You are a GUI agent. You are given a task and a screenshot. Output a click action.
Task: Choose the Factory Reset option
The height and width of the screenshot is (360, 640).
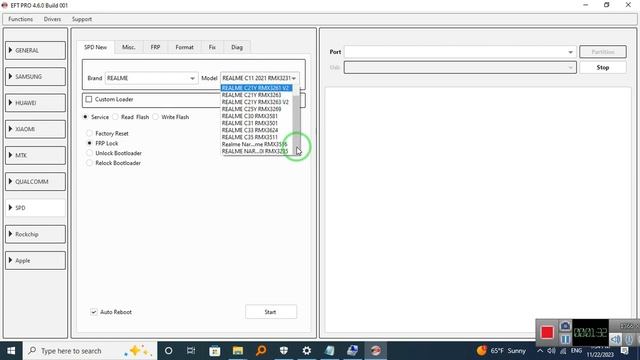pyautogui.click(x=89, y=133)
